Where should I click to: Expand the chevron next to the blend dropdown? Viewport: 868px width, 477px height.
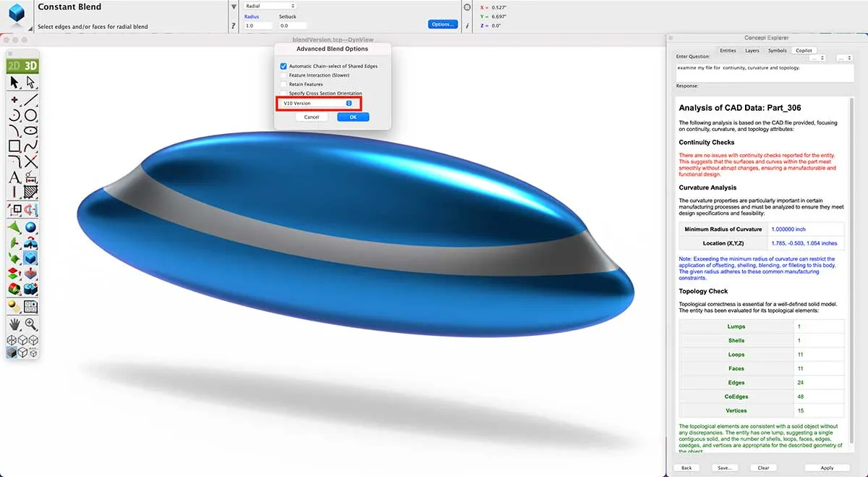(234, 6)
